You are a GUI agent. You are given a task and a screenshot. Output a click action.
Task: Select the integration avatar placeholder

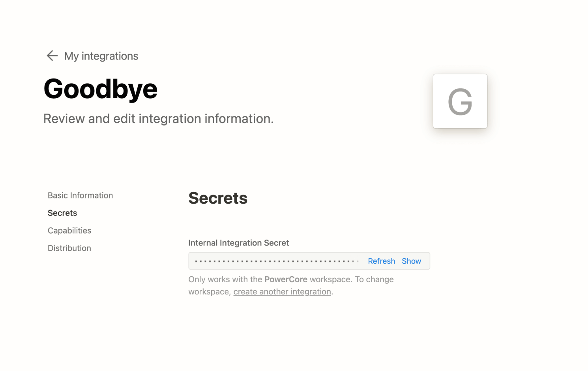(460, 101)
